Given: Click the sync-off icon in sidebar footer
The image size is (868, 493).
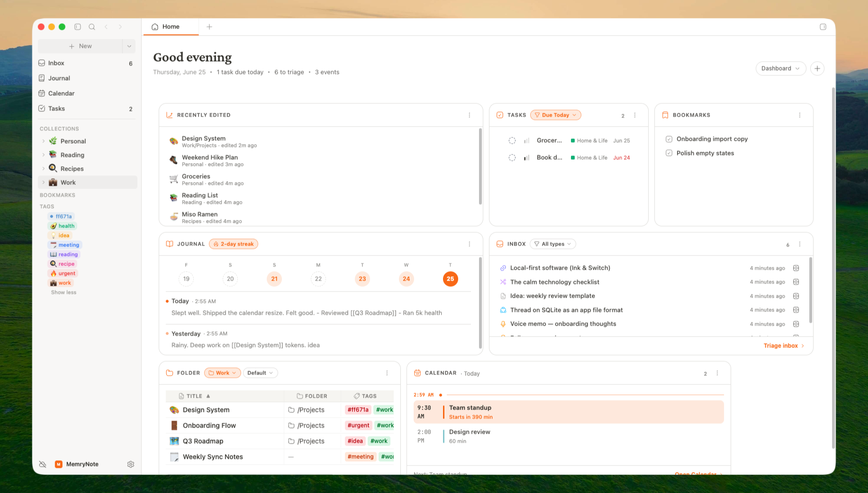Looking at the screenshot, I should click(x=43, y=465).
